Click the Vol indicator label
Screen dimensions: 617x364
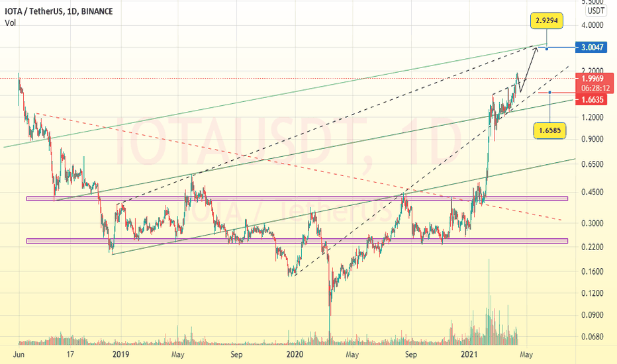coord(10,23)
